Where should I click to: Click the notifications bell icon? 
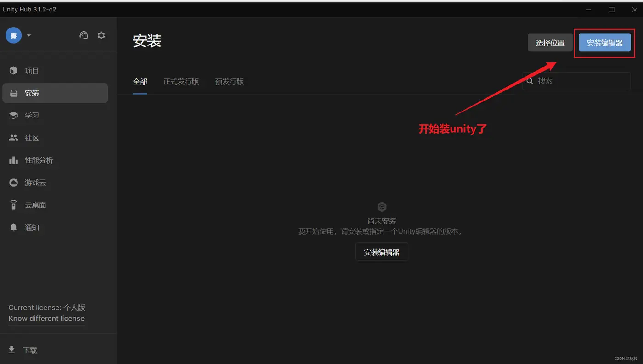[x=14, y=228]
